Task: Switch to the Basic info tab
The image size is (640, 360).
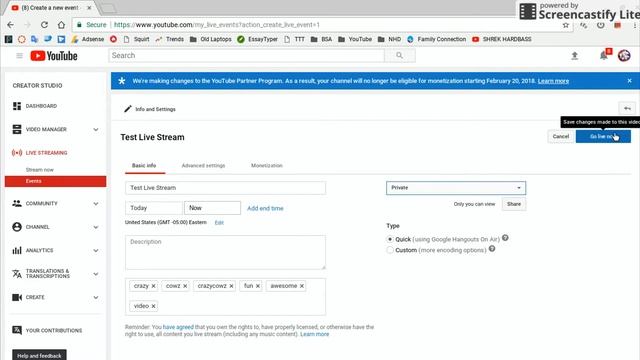Action: pyautogui.click(x=144, y=165)
